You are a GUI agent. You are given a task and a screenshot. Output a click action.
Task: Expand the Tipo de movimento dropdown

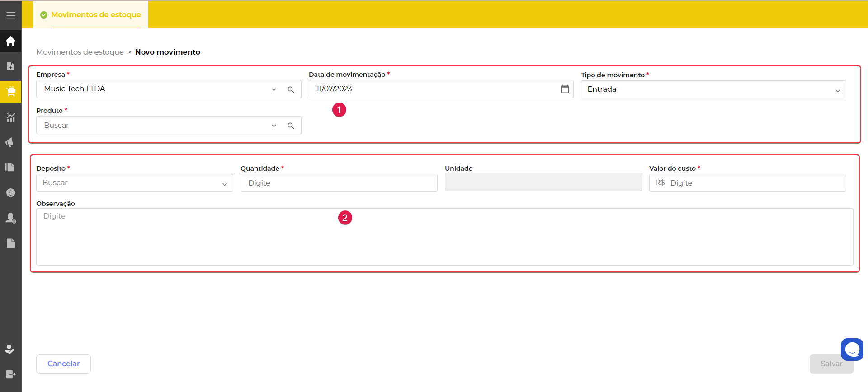click(837, 90)
